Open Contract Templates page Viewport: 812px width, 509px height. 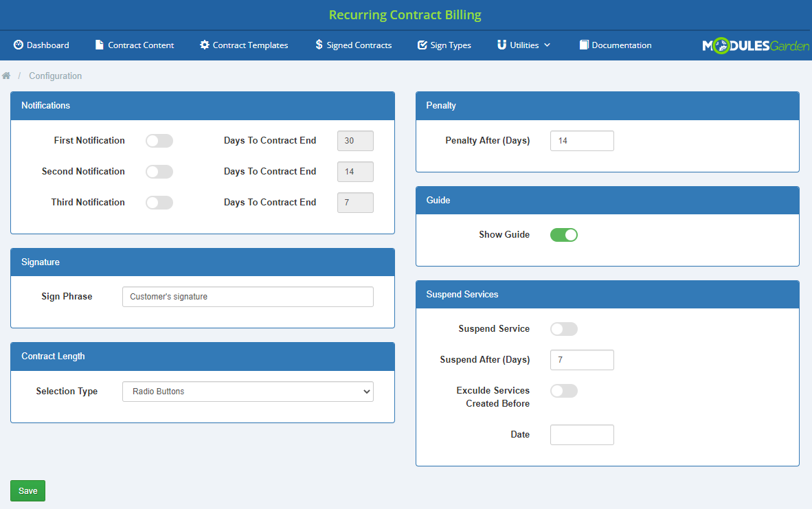click(244, 45)
